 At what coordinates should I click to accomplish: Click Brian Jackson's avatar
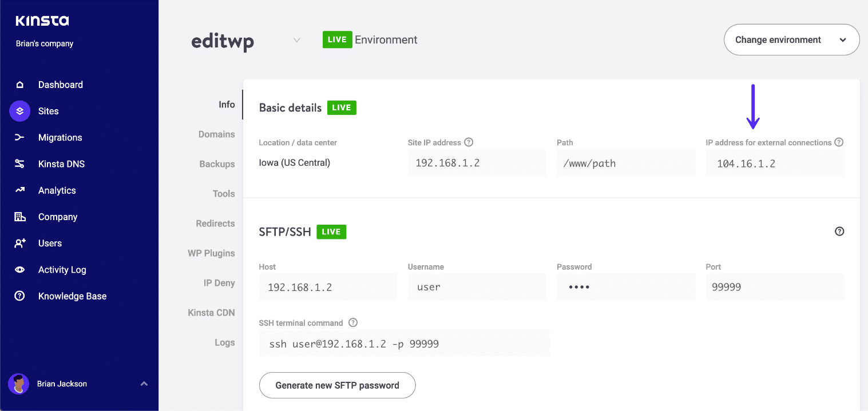19,384
